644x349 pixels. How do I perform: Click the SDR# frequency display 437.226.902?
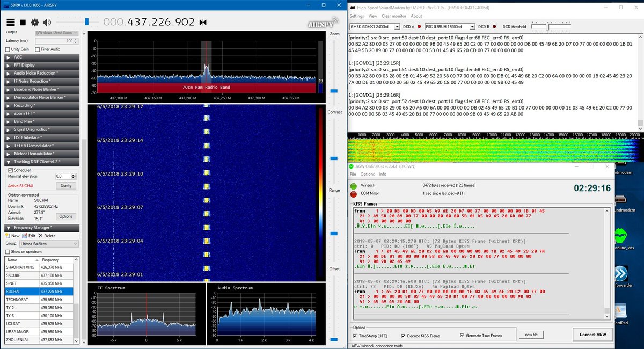point(149,22)
